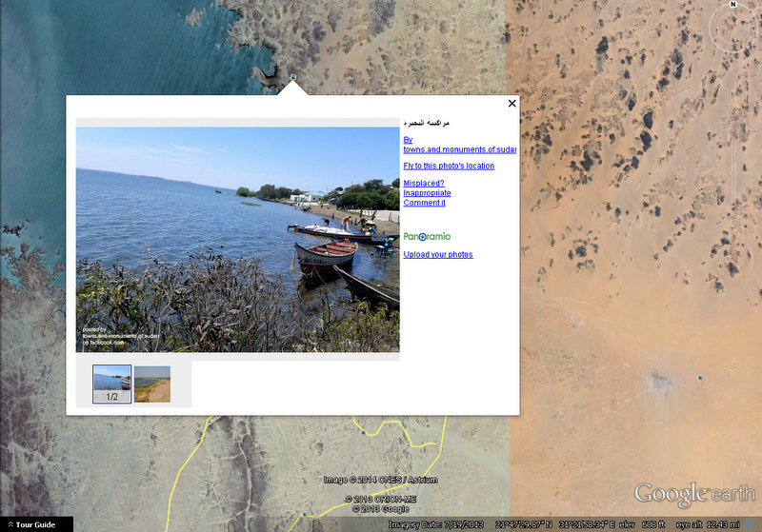Click the 'Comment it' link
Image resolution: width=762 pixels, height=532 pixels.
(424, 203)
